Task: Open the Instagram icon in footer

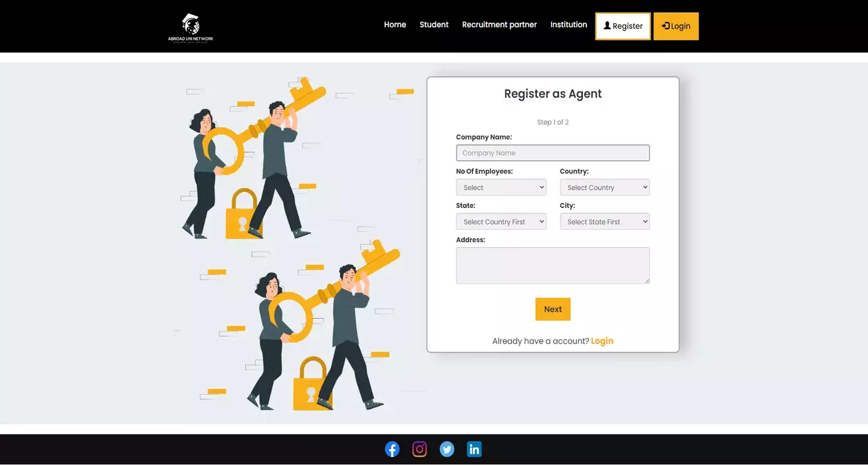Action: tap(419, 450)
